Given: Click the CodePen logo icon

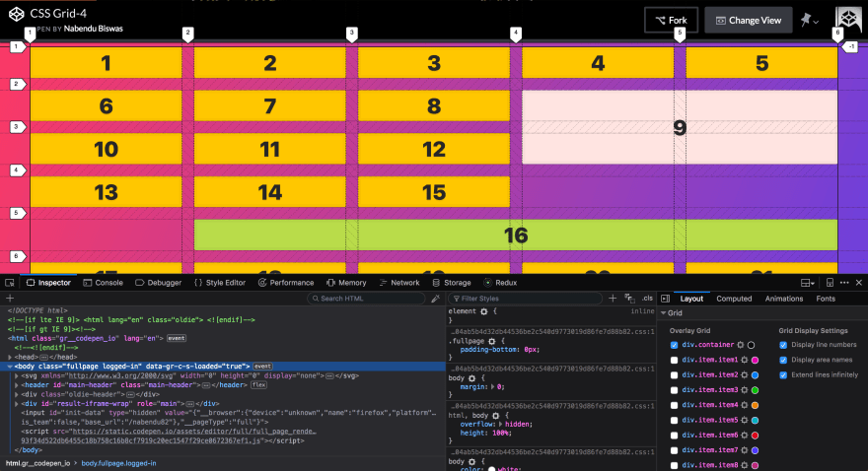Looking at the screenshot, I should click(x=17, y=14).
